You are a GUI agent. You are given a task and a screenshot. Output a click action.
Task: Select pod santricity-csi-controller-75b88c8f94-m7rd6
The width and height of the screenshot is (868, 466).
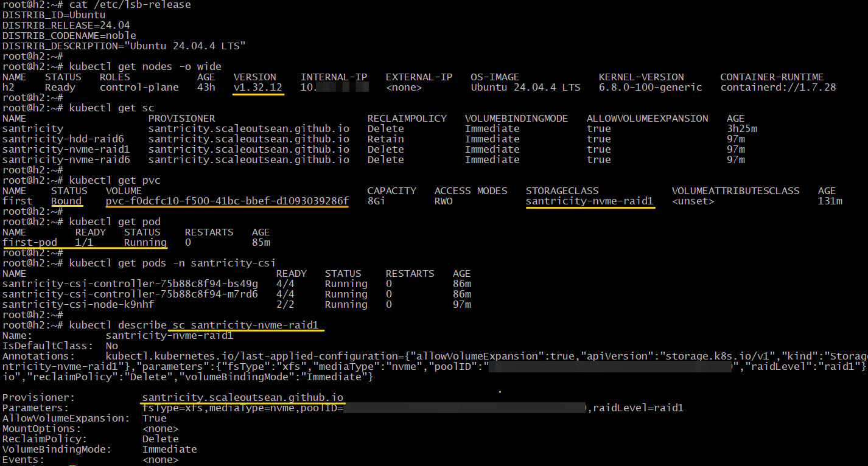[130, 294]
